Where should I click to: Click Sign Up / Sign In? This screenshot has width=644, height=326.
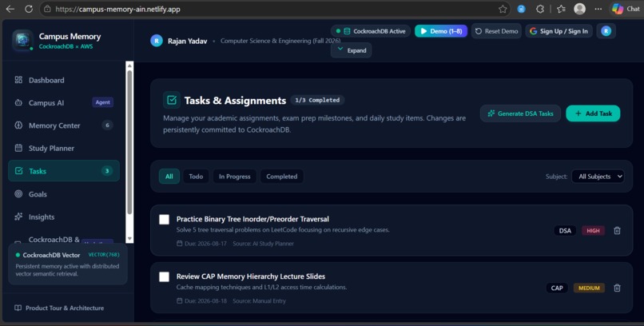pos(559,31)
